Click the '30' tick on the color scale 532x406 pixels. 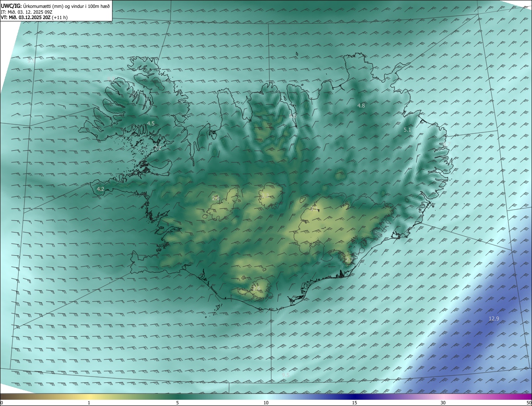click(443, 403)
